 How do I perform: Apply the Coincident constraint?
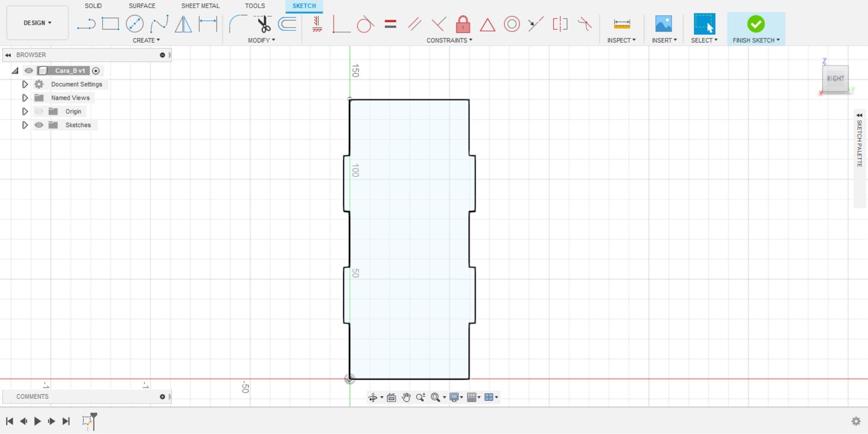pos(341,24)
